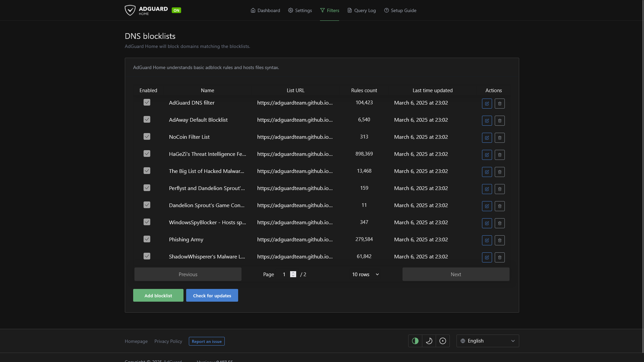The width and height of the screenshot is (644, 362).
Task: Click the AdGuard Home shield logo
Action: 130,10
